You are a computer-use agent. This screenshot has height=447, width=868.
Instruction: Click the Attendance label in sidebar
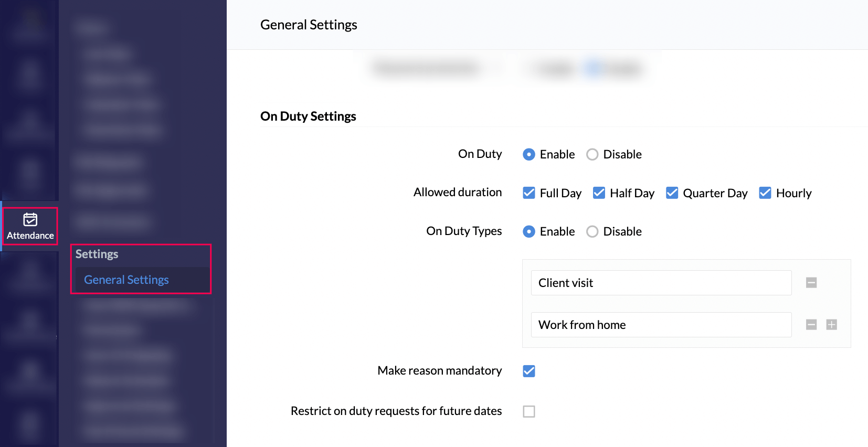tap(30, 236)
